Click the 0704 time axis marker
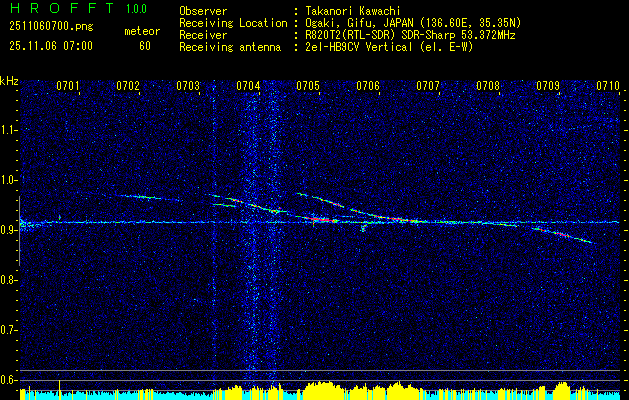629x400 pixels. click(x=248, y=86)
